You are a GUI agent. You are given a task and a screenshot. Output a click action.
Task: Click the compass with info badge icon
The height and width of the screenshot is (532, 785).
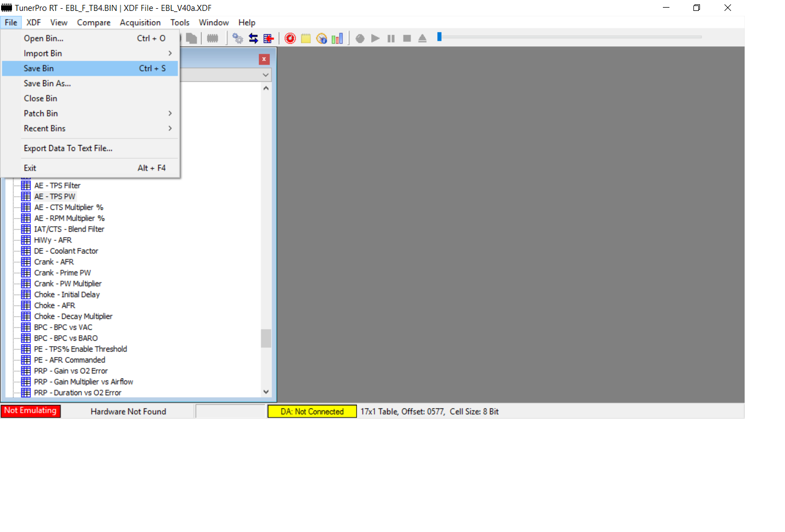click(322, 38)
